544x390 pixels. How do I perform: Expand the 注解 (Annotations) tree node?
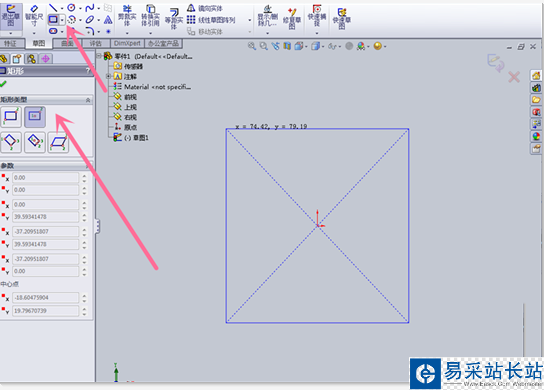click(x=108, y=76)
